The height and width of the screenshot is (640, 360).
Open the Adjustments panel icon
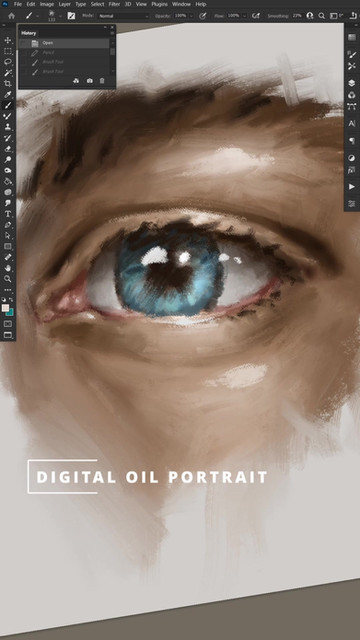click(x=351, y=158)
